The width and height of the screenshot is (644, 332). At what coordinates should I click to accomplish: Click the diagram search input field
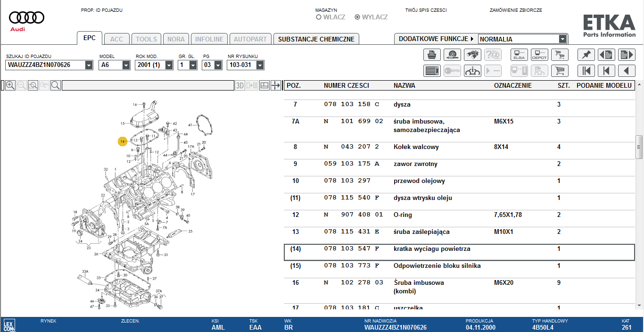[148, 85]
